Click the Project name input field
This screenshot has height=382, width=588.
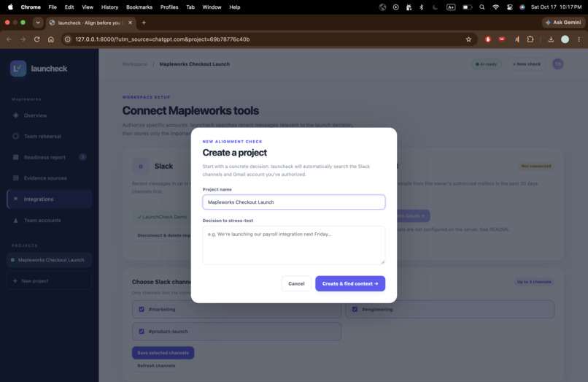click(x=293, y=202)
